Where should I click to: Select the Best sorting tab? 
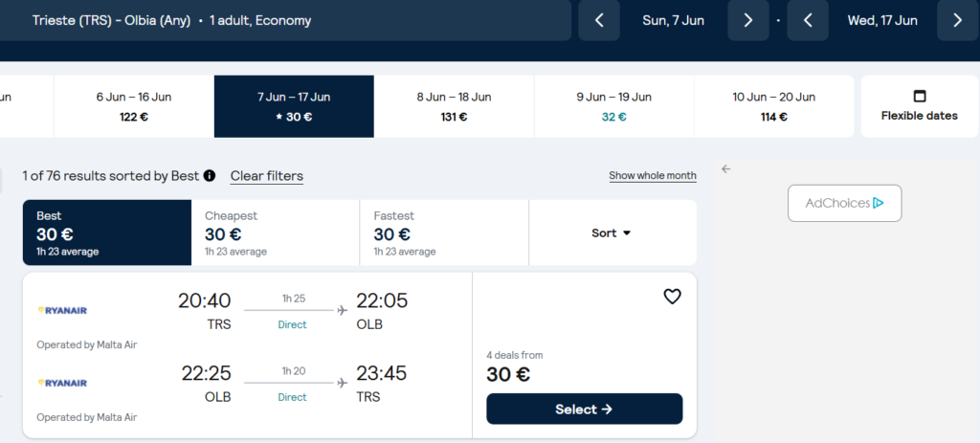coord(107,233)
